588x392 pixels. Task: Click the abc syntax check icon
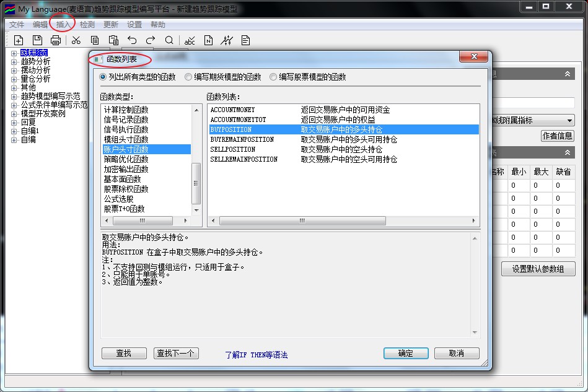[x=190, y=40]
